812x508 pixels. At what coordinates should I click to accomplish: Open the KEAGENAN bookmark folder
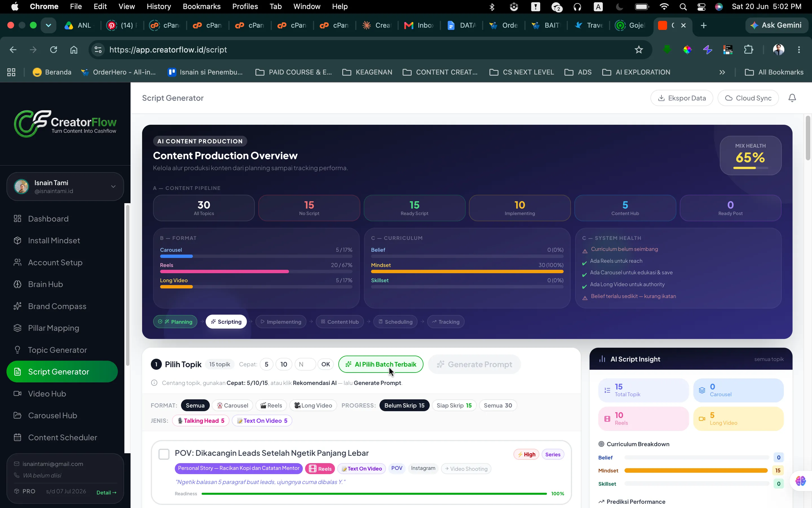(367, 72)
